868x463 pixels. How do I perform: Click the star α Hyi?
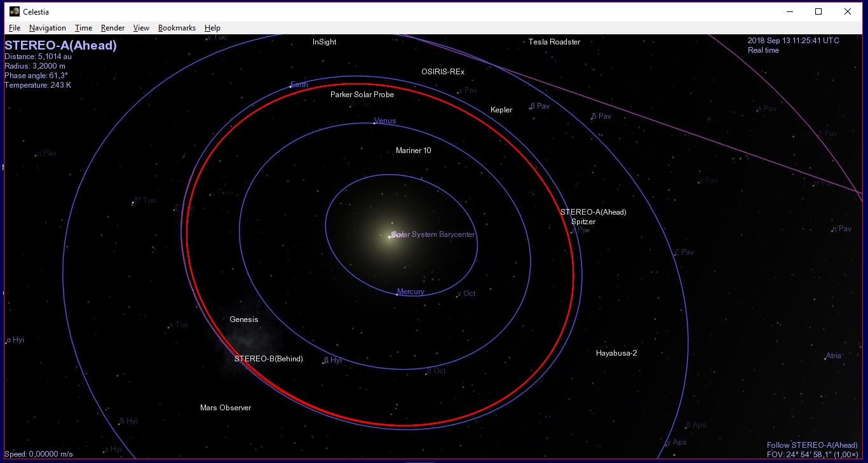click(15, 340)
